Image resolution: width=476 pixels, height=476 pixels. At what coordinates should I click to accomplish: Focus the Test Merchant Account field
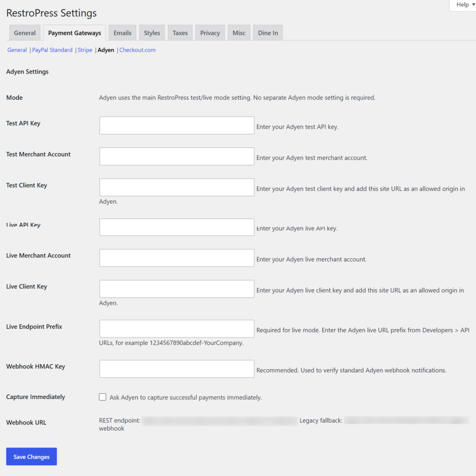(x=177, y=156)
